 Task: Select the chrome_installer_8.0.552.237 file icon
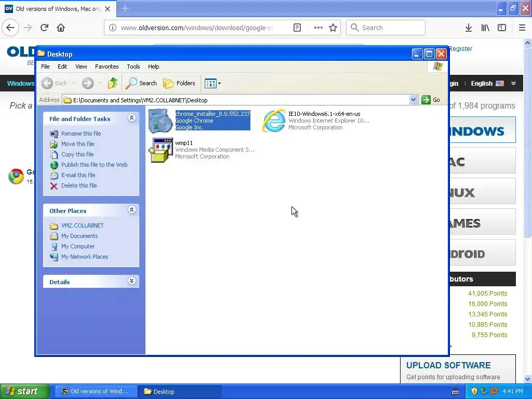tap(160, 121)
